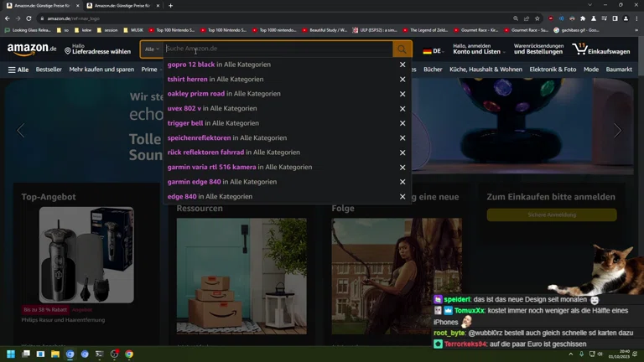644x362 pixels.
Task: Open the Amazon boxes Ressourcen image
Action: coord(241,276)
